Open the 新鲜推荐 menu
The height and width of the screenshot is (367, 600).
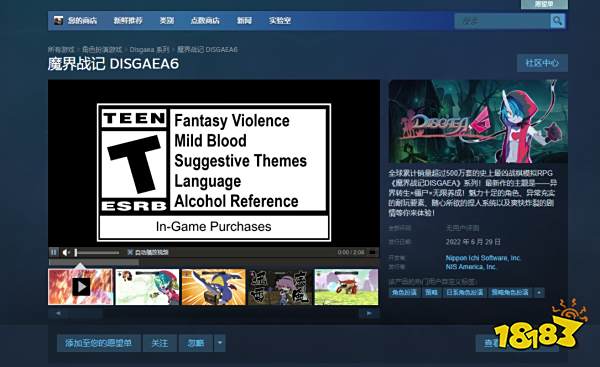[x=128, y=20]
